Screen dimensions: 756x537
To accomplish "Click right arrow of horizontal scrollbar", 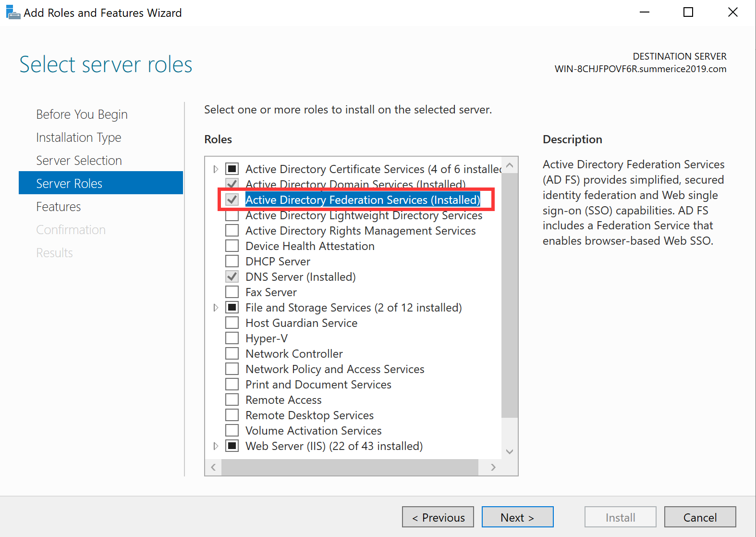I will tap(493, 467).
